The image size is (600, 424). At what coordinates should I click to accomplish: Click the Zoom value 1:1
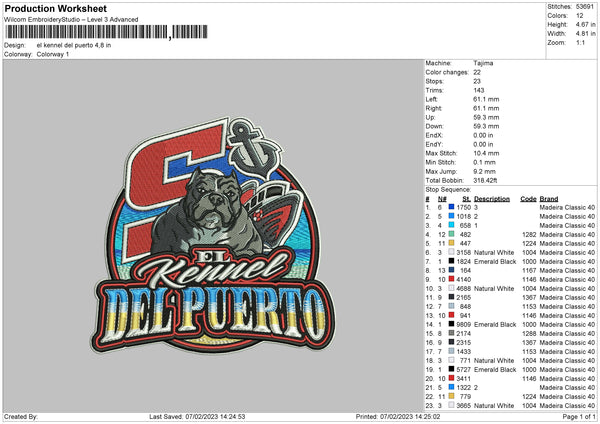point(580,42)
